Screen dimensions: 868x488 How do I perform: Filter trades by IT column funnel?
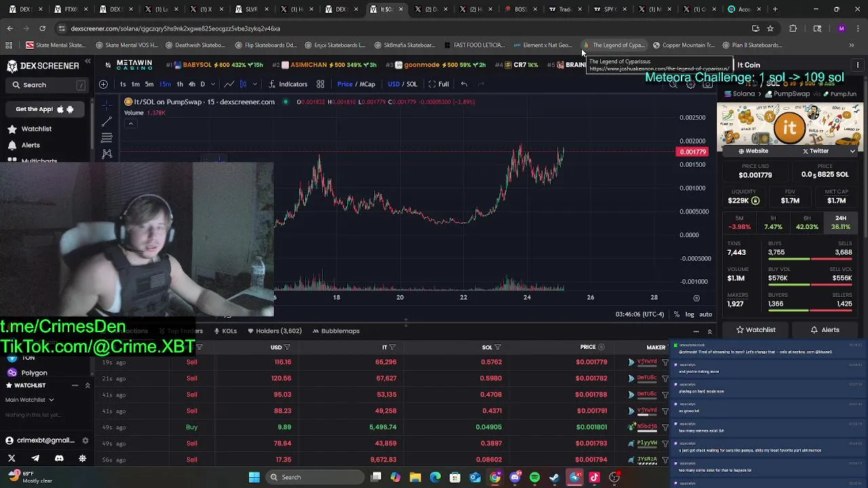pos(392,348)
